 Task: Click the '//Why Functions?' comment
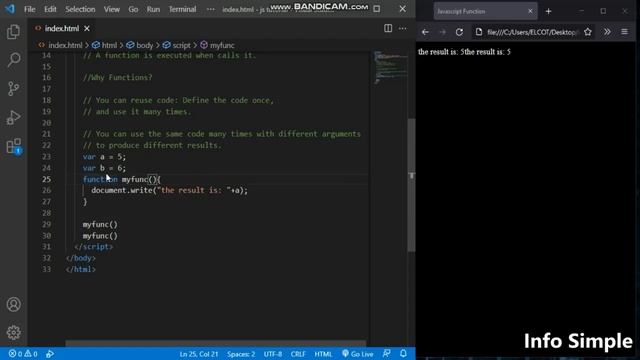coord(118,78)
